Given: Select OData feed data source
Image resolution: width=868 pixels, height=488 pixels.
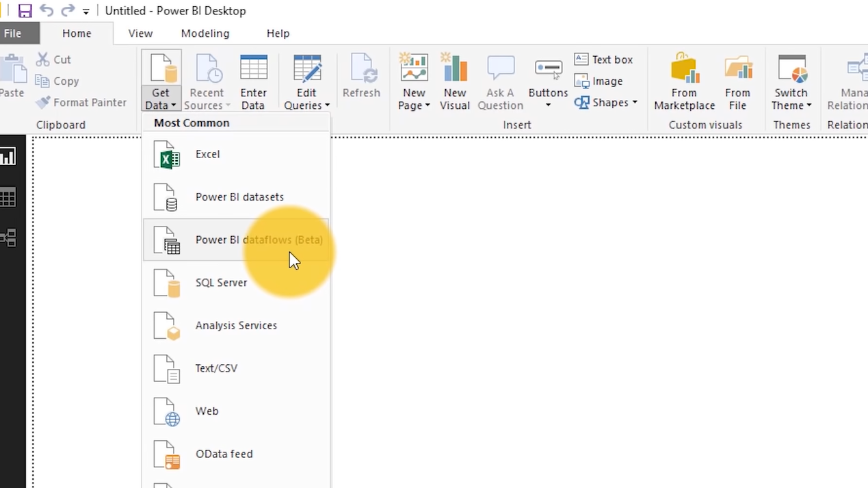Looking at the screenshot, I should click(x=236, y=454).
